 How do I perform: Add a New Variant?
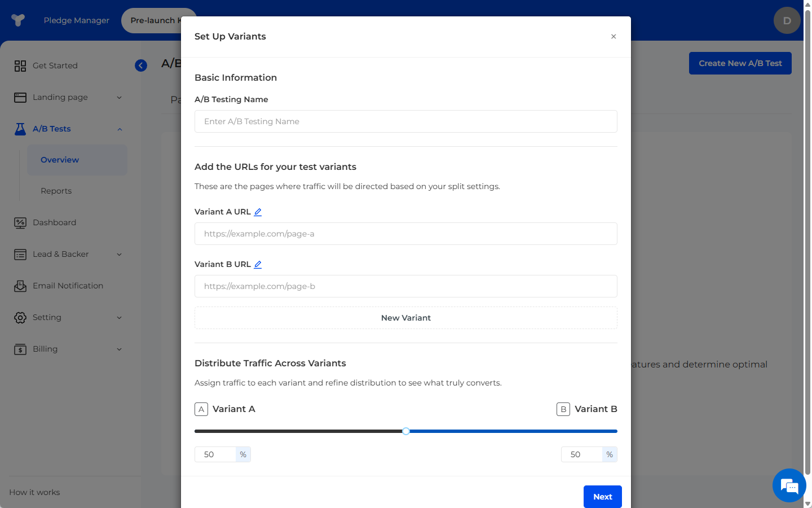pyautogui.click(x=405, y=318)
